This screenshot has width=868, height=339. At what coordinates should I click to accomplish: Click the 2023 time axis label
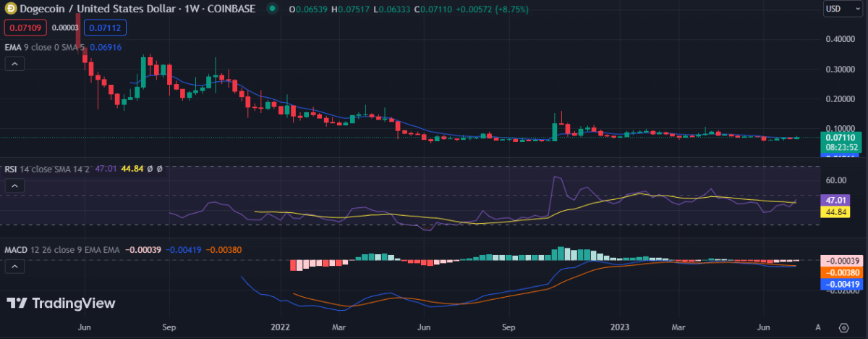click(620, 327)
